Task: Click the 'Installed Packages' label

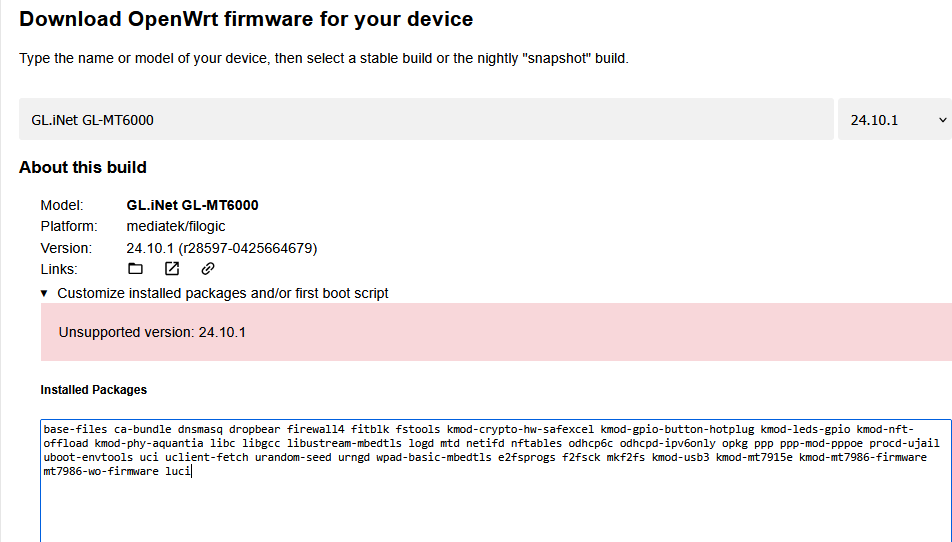Action: 94,390
